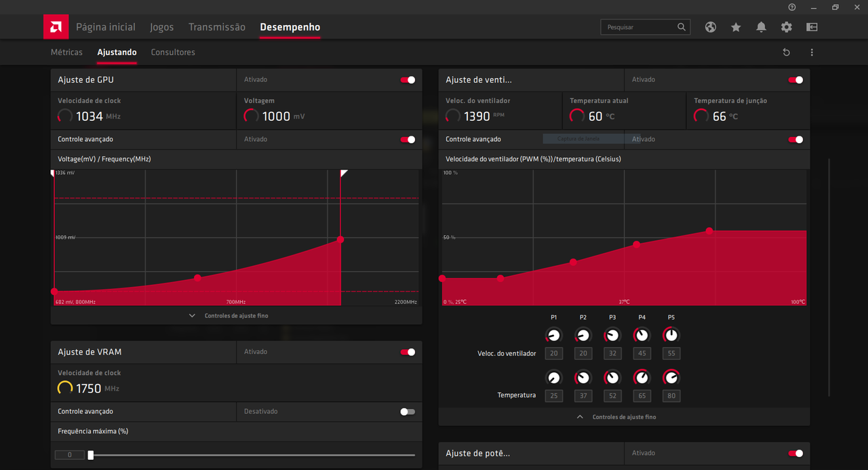Click P2 temperature knob
Image resolution: width=868 pixels, height=470 pixels.
[x=583, y=377]
